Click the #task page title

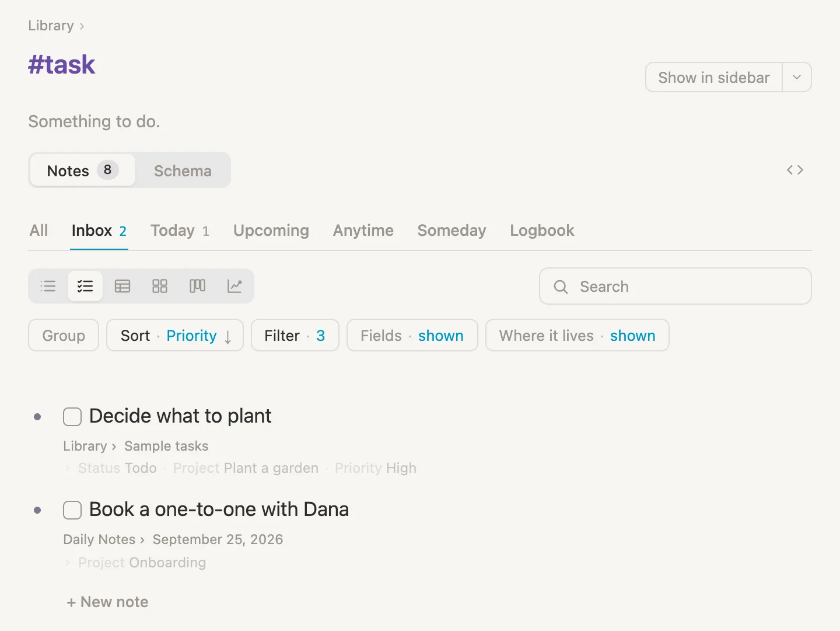coord(62,64)
